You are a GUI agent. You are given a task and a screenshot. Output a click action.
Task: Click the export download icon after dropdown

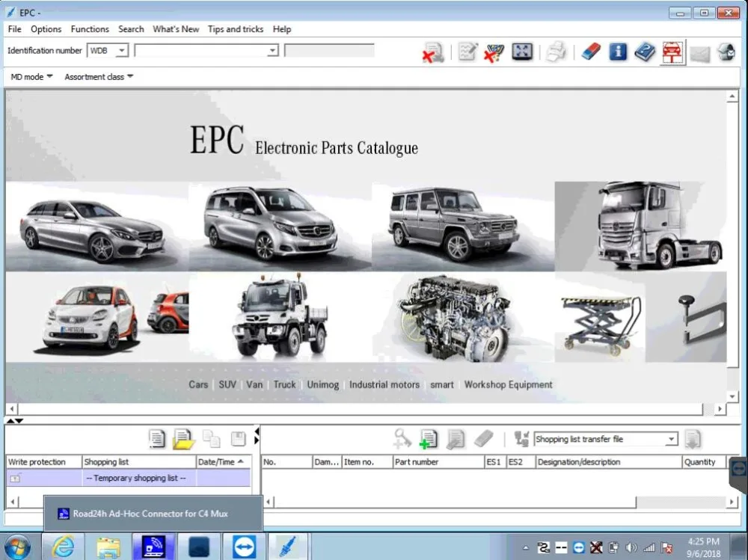692,440
